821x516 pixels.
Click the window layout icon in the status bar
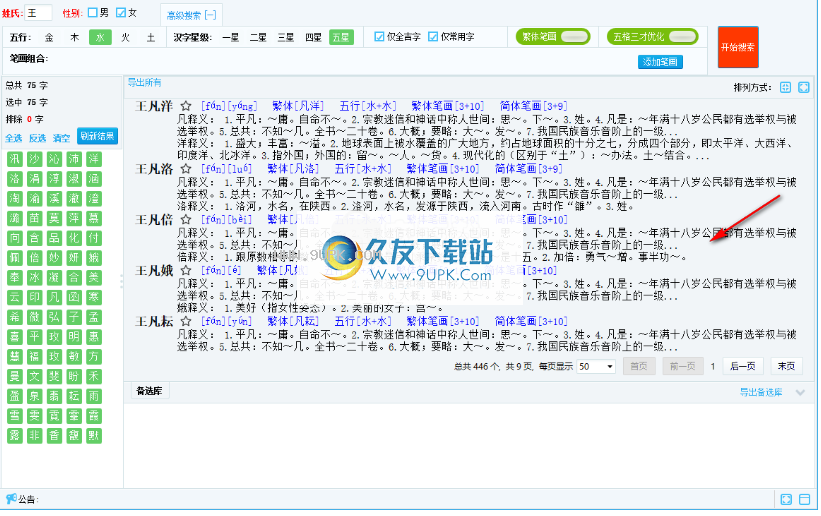[x=805, y=499]
